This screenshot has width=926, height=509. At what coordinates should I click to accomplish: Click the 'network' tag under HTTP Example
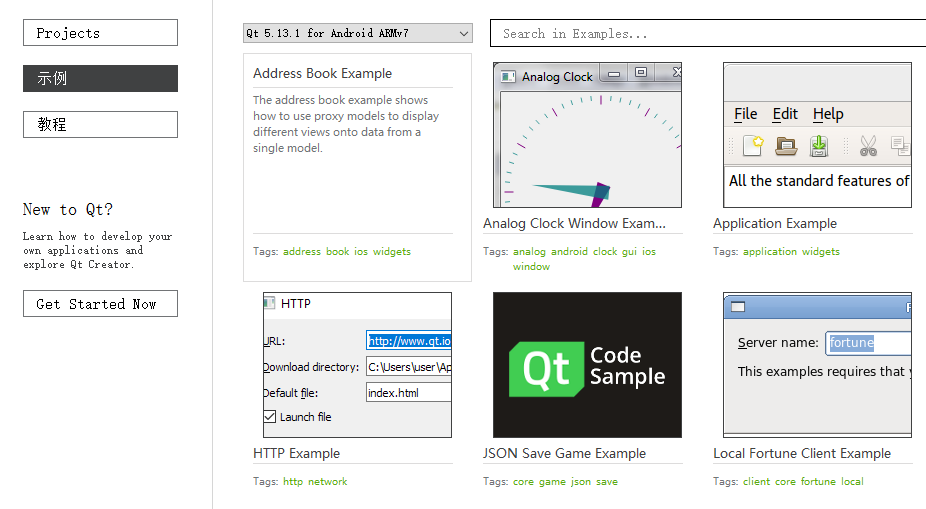pyautogui.click(x=327, y=482)
